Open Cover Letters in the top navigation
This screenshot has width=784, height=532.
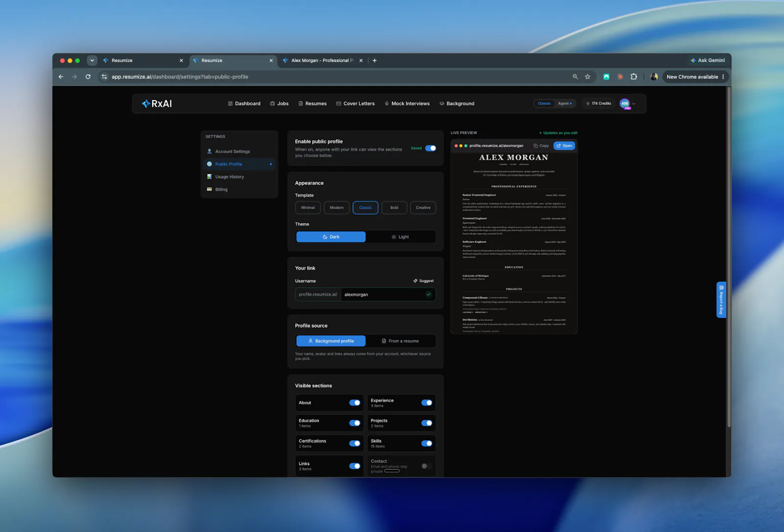[355, 103]
